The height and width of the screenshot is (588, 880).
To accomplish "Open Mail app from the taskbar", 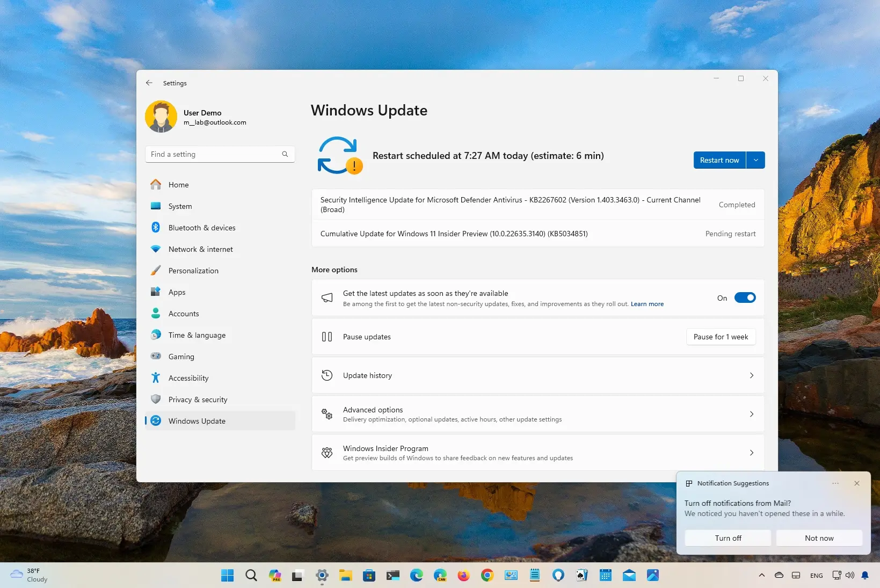I will point(629,575).
